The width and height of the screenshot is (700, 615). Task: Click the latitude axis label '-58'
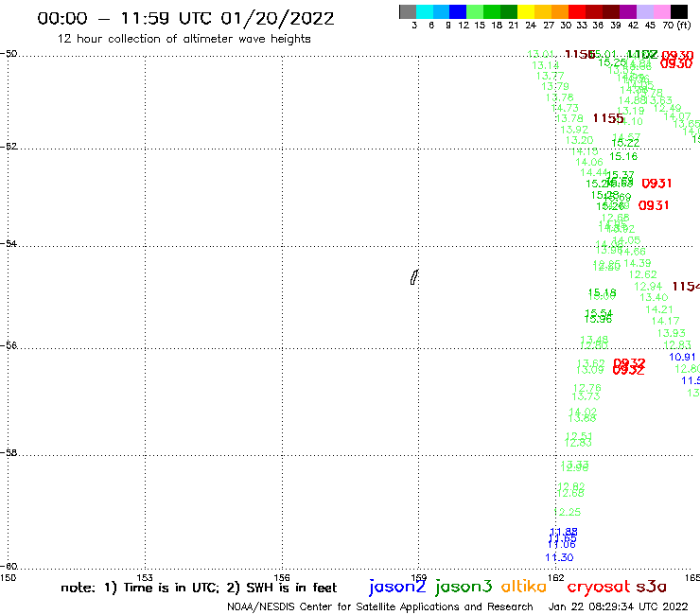pos(9,453)
